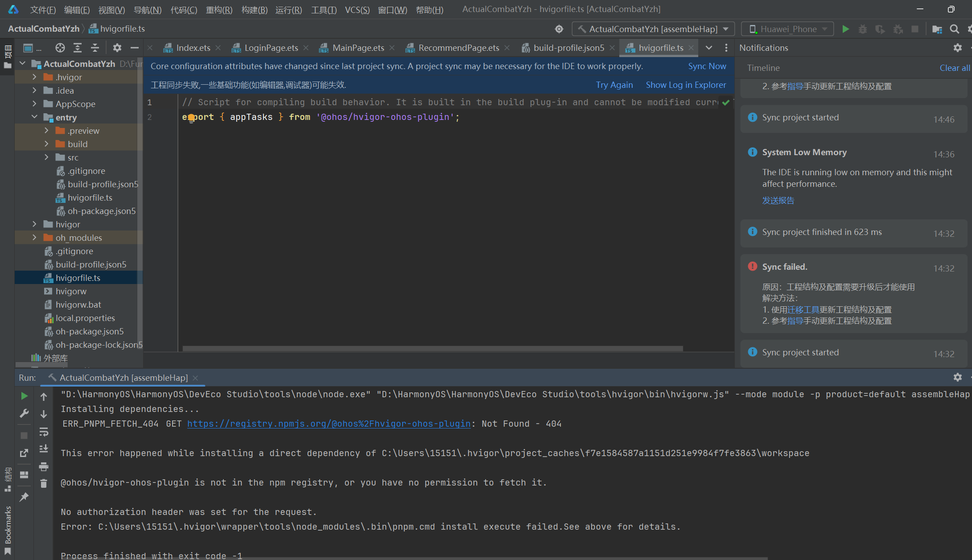Screen dimensions: 972x560
Task: Show hidden editor tabs chevron
Action: pos(709,48)
